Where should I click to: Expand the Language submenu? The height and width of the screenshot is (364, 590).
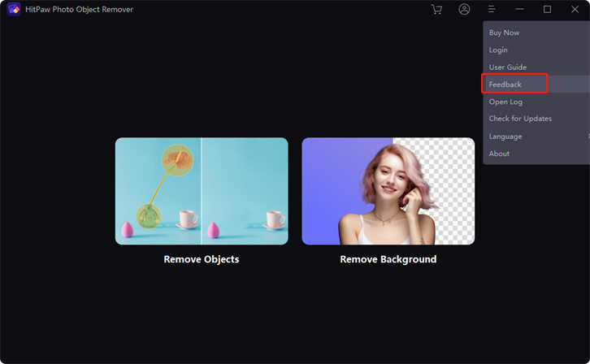point(505,136)
